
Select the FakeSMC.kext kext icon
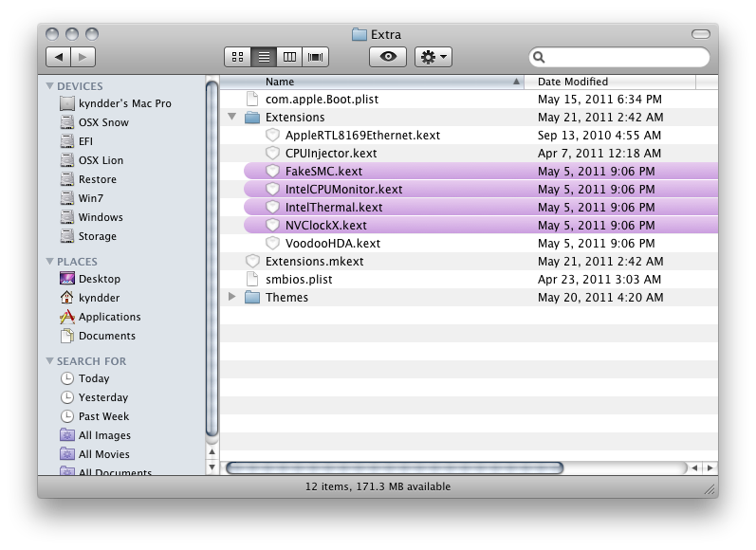point(273,171)
